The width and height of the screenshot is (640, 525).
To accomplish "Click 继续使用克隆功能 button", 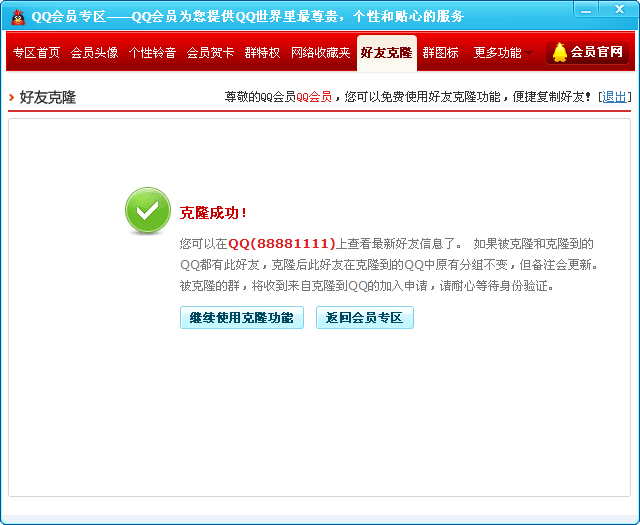I will [242, 317].
